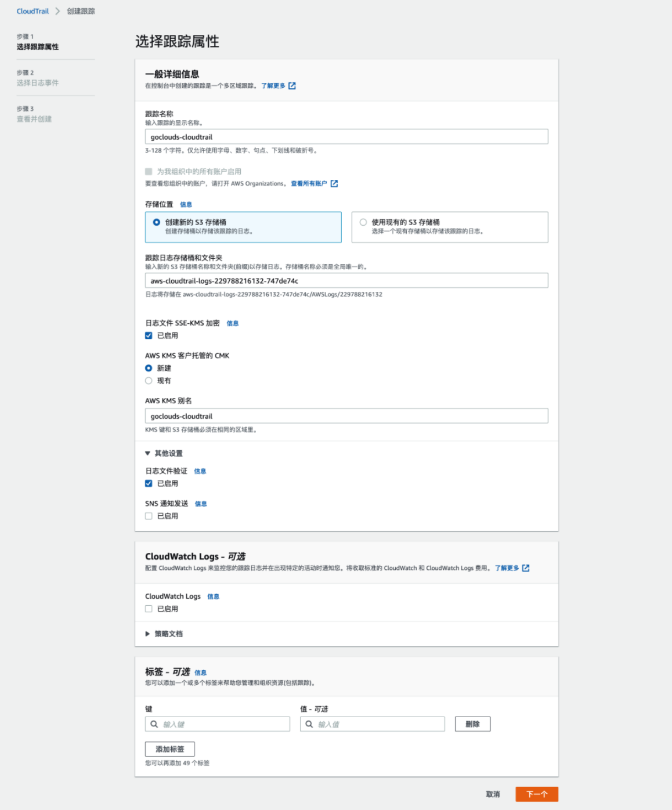Image resolution: width=672 pixels, height=810 pixels.
Task: Toggle the 为我组织中的所有账户启用 checkbox
Action: click(x=149, y=172)
